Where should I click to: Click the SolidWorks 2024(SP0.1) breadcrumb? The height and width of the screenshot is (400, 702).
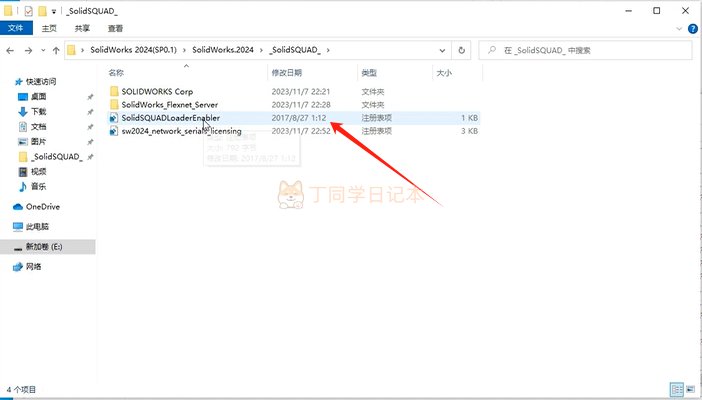click(133, 50)
